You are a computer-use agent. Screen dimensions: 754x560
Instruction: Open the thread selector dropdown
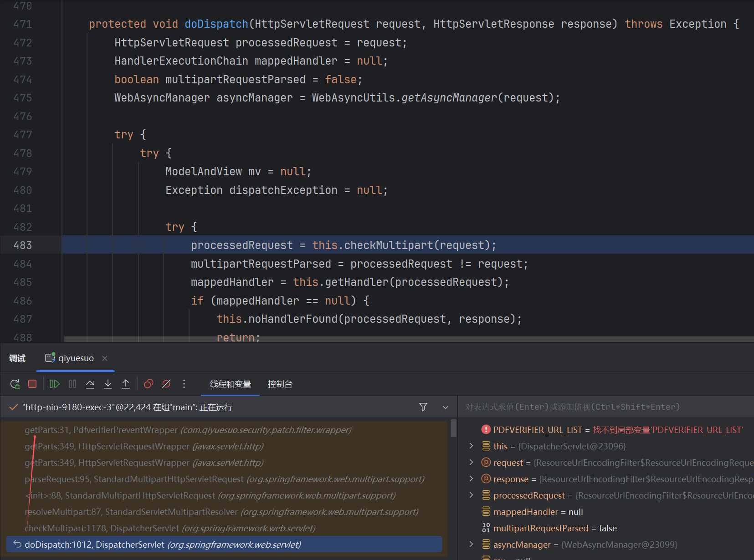point(446,407)
